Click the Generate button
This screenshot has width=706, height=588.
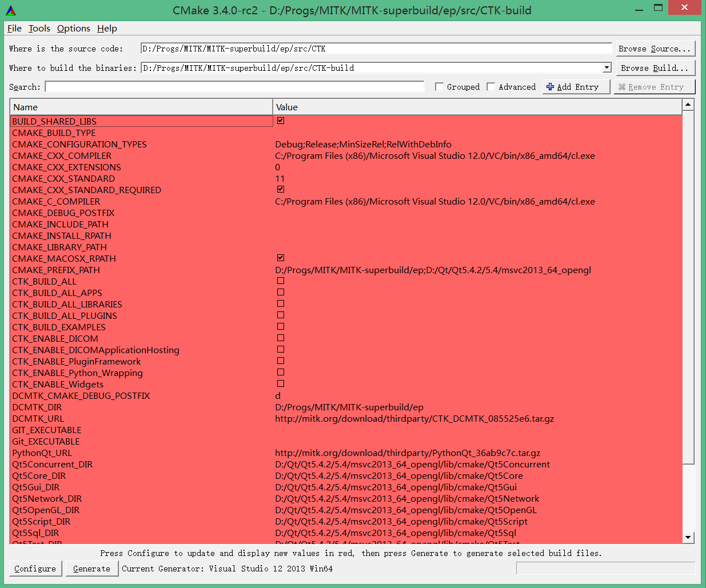tap(92, 569)
